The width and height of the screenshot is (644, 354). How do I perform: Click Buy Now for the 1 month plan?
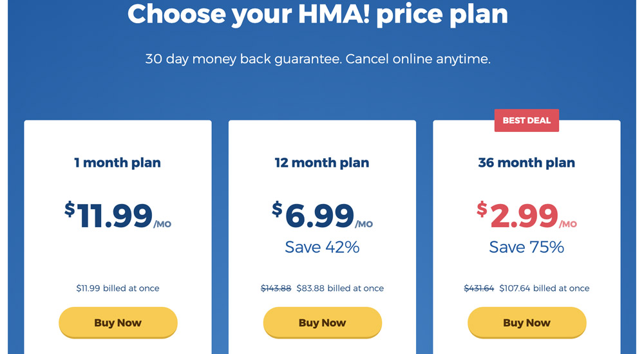(x=118, y=322)
